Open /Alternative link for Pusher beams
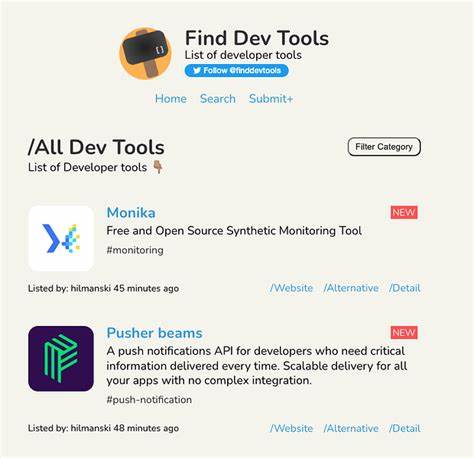Image resolution: width=474 pixels, height=458 pixels. [x=351, y=428]
